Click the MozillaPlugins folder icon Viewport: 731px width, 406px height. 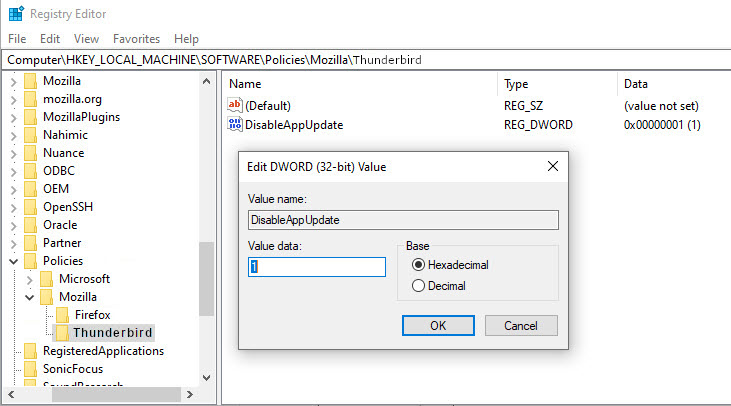(30, 117)
